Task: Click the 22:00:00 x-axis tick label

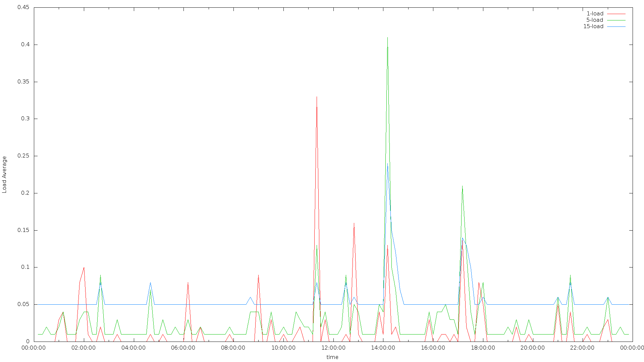Action: [x=582, y=348]
